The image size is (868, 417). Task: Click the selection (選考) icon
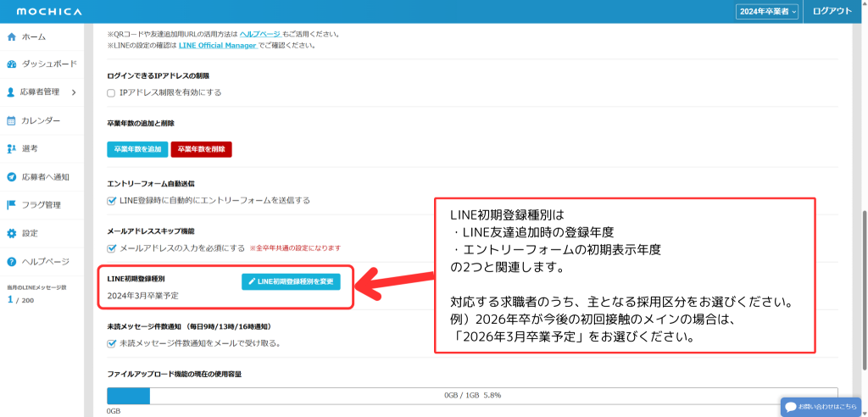click(x=12, y=148)
